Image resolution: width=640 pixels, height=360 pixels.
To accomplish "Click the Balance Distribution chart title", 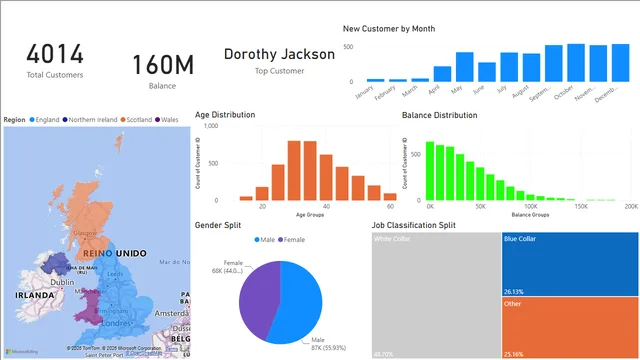I will tap(440, 115).
